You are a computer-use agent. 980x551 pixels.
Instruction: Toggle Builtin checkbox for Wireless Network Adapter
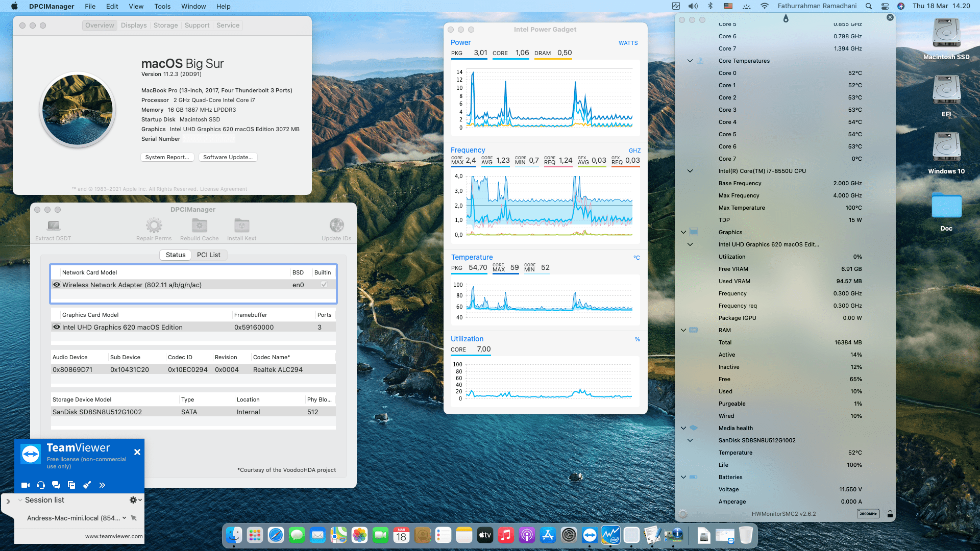(x=324, y=285)
